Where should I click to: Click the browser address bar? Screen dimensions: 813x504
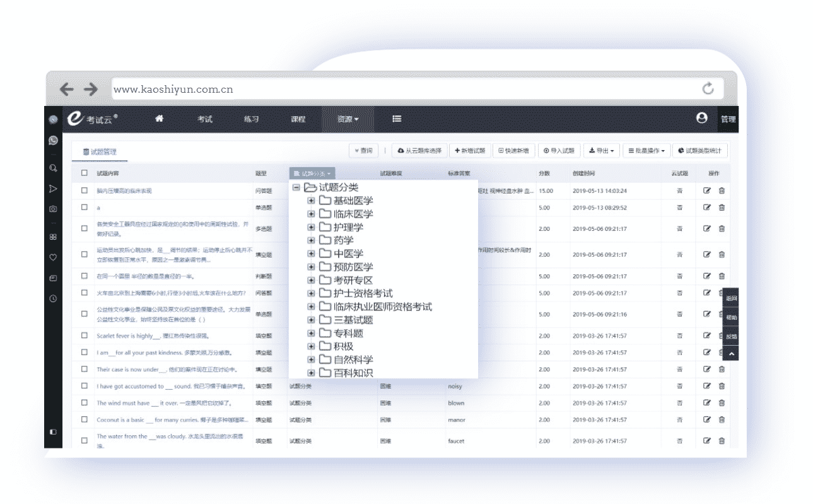(404, 90)
